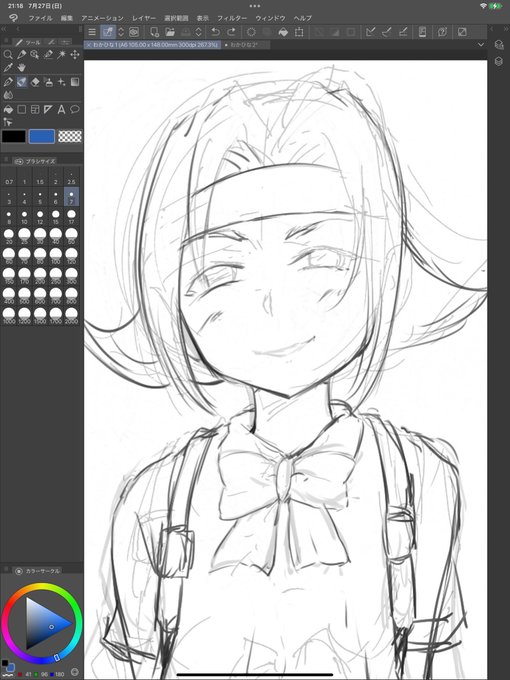Open file via the folder icon
This screenshot has height=680, width=510.
pyautogui.click(x=170, y=32)
